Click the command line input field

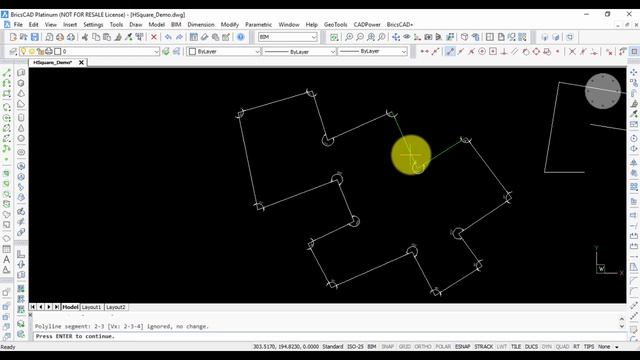(x=330, y=336)
